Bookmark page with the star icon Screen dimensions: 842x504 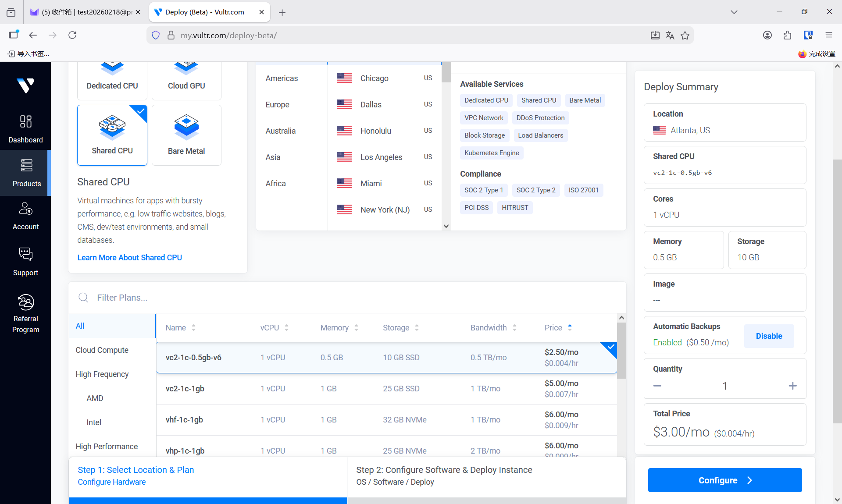pos(685,35)
